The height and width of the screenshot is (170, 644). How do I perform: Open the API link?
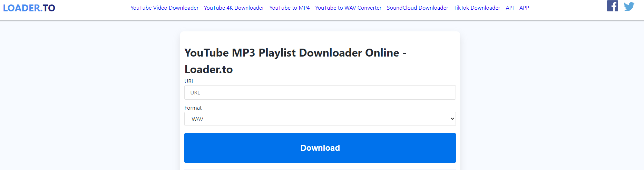click(510, 8)
